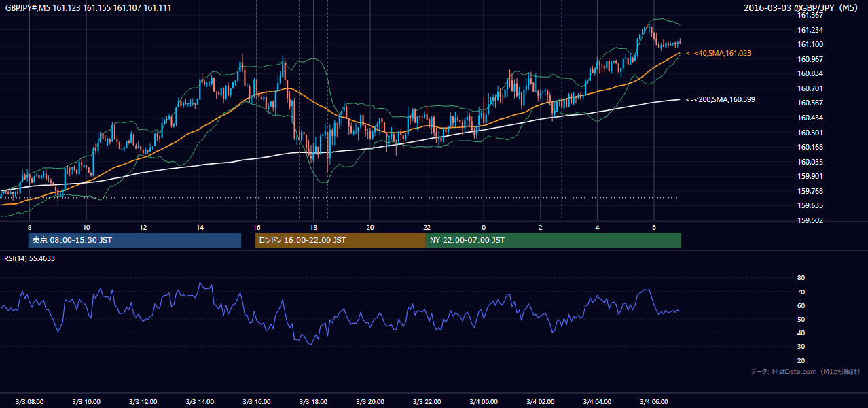Click price axis value 160.301
The height and width of the screenshot is (408, 868).
[810, 133]
